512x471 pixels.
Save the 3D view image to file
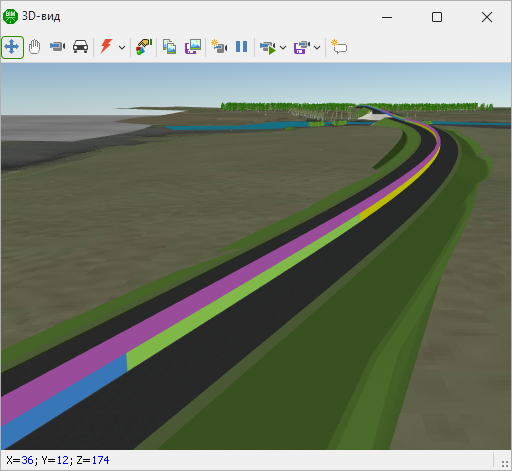pos(193,47)
